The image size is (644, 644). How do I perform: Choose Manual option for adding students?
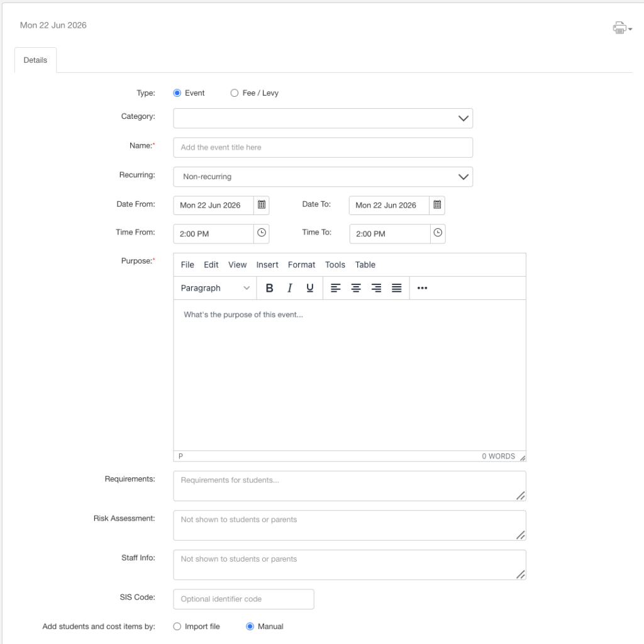[250, 626]
